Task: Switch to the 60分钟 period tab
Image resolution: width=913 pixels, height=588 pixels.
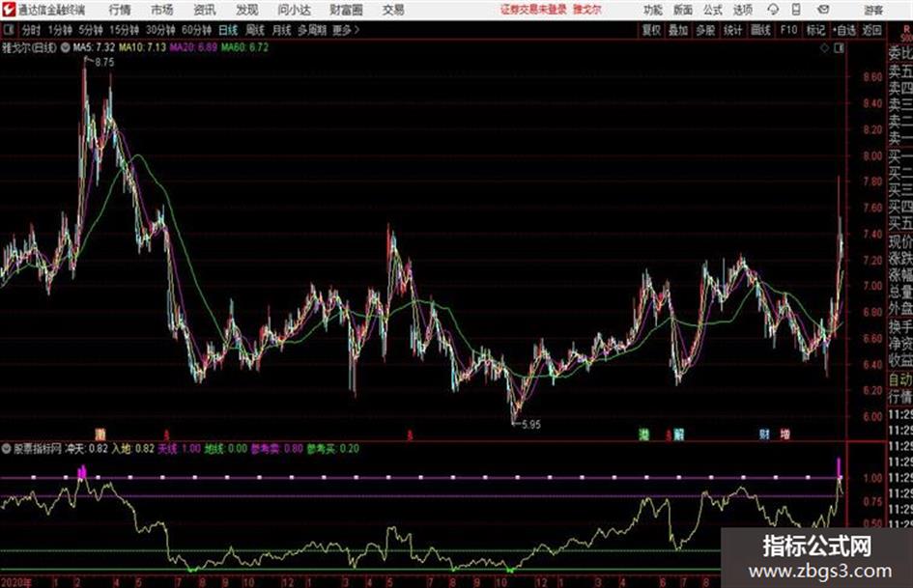Action: tap(196, 30)
